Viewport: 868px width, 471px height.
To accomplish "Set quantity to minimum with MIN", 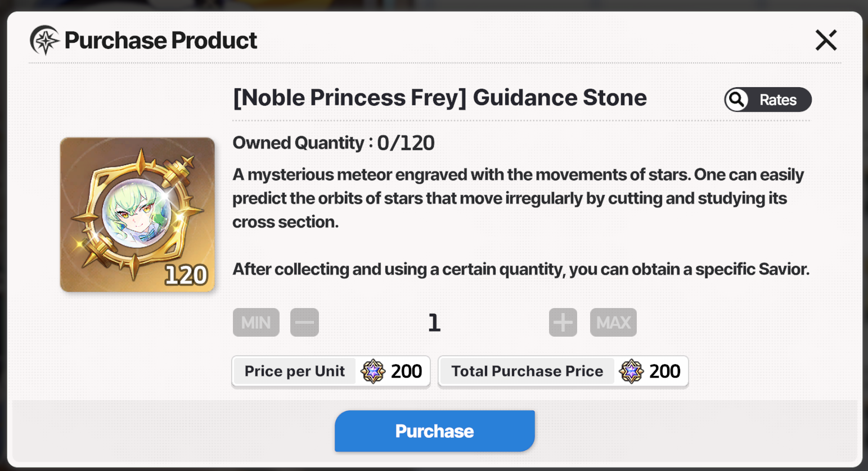I will coord(256,323).
